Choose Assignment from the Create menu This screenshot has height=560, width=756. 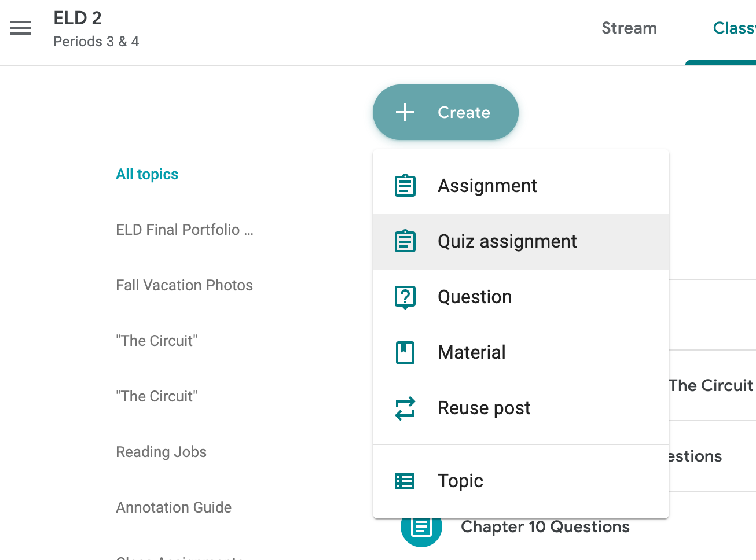pos(487,185)
